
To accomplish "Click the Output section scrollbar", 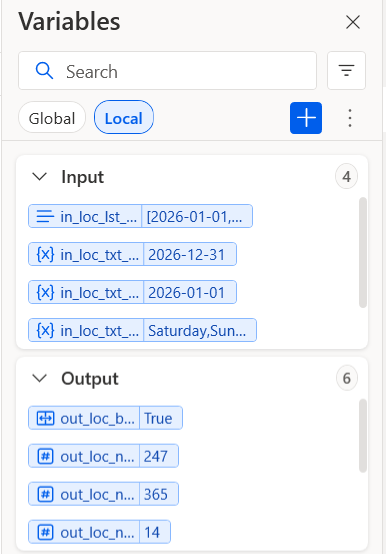I will 363,436.
